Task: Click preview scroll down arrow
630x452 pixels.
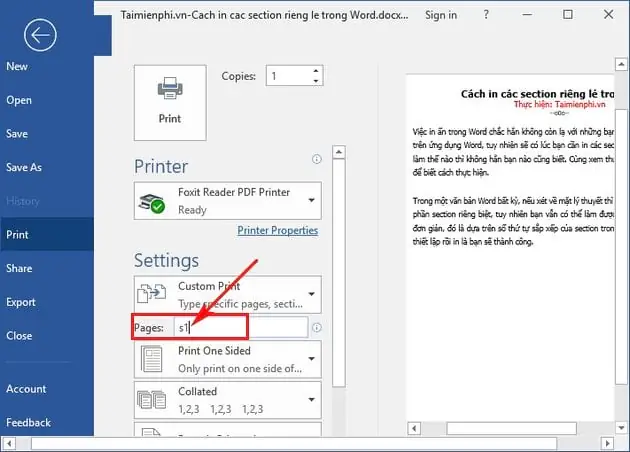Action: pos(621,428)
